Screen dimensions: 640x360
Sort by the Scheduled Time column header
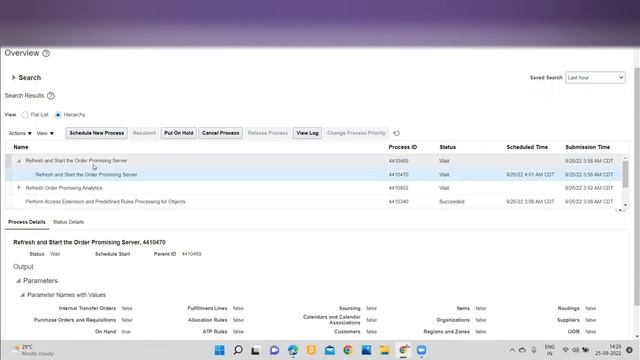tap(527, 147)
